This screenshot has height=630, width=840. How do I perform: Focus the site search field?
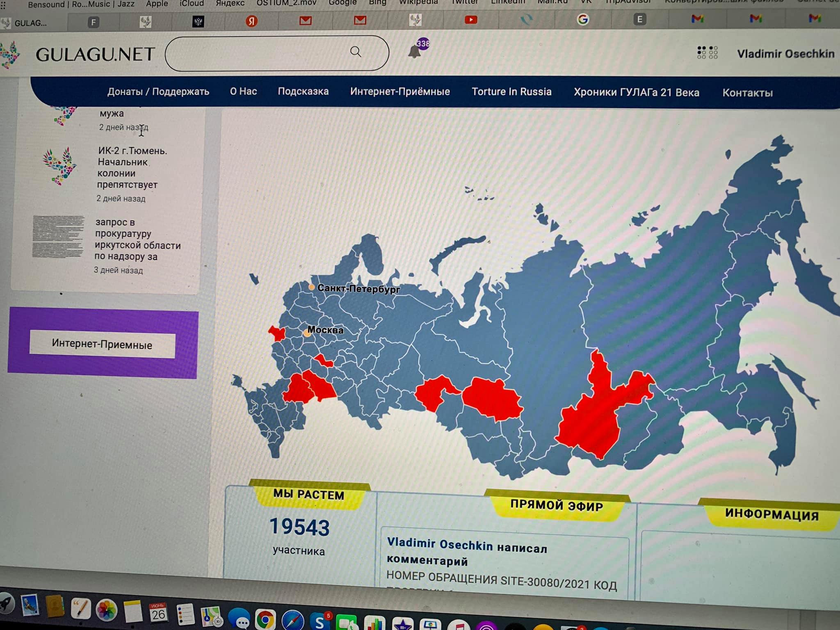click(x=277, y=53)
